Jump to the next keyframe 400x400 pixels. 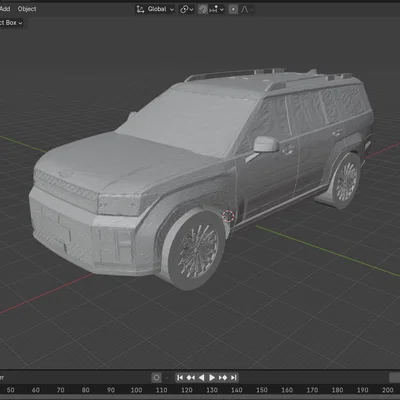click(x=223, y=378)
